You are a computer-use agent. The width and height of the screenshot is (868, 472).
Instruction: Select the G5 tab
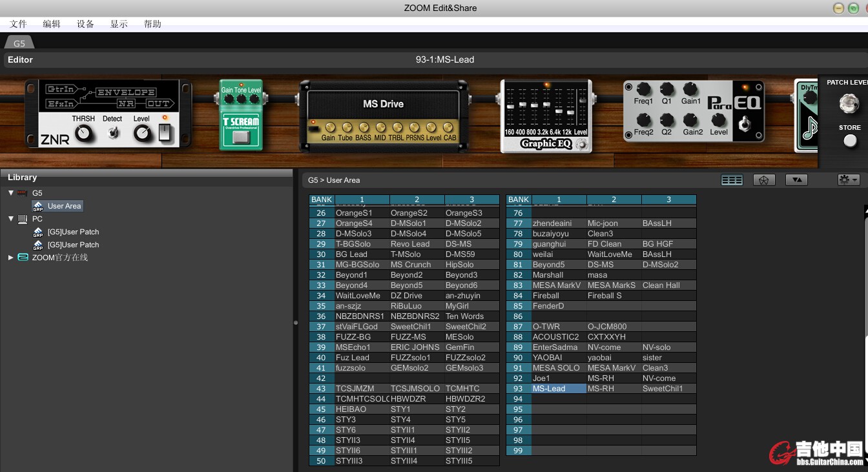pyautogui.click(x=19, y=43)
